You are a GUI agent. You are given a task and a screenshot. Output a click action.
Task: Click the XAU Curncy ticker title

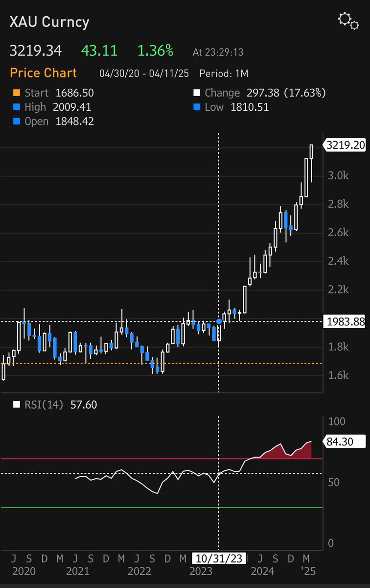pyautogui.click(x=49, y=22)
